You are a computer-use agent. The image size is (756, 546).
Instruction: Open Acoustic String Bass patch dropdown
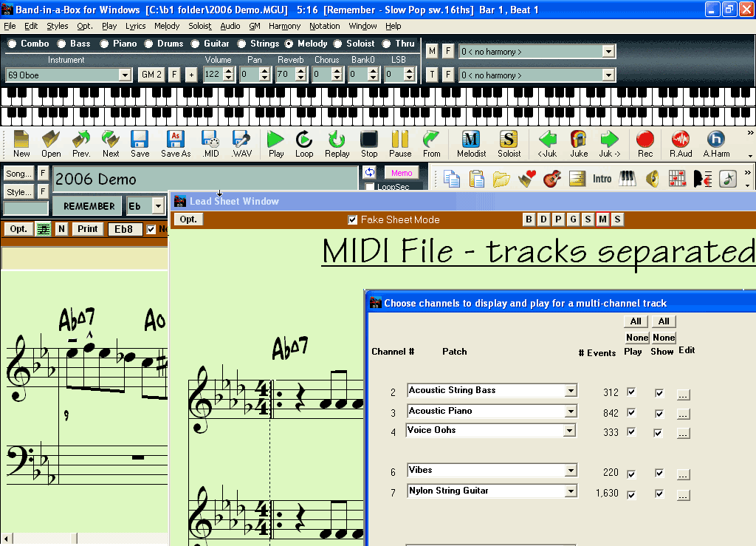(571, 390)
